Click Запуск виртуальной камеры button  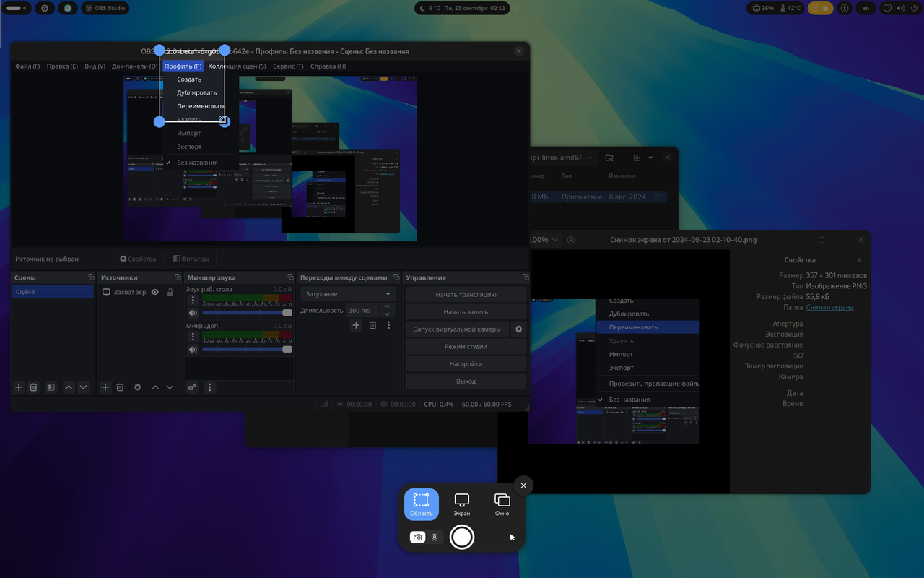pos(457,329)
